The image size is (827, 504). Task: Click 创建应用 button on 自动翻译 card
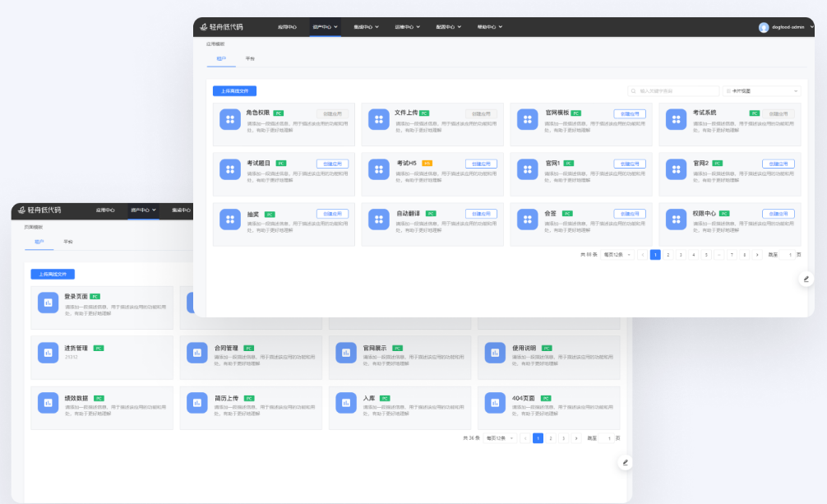click(x=481, y=214)
